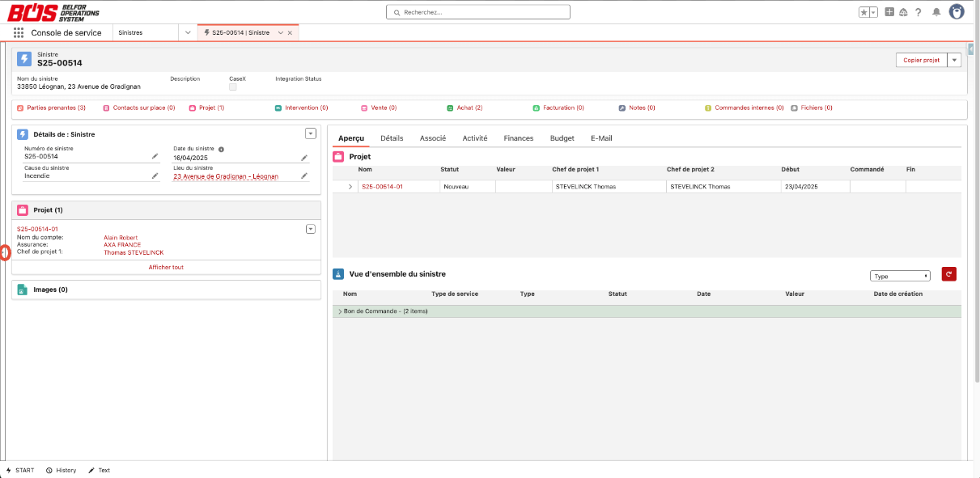The height and width of the screenshot is (478, 980).
Task: Edit the Cause du sinistre pencil icon
Action: [155, 176]
